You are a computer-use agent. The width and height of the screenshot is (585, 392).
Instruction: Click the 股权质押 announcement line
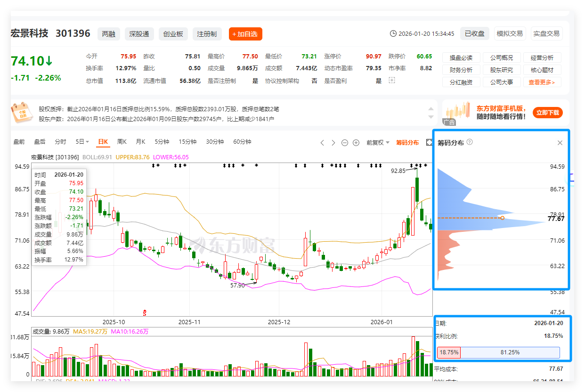point(159,109)
